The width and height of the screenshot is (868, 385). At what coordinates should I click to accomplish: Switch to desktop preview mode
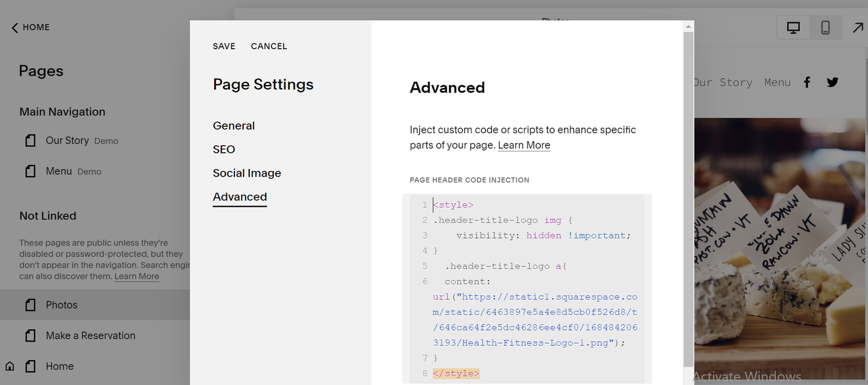coord(793,27)
